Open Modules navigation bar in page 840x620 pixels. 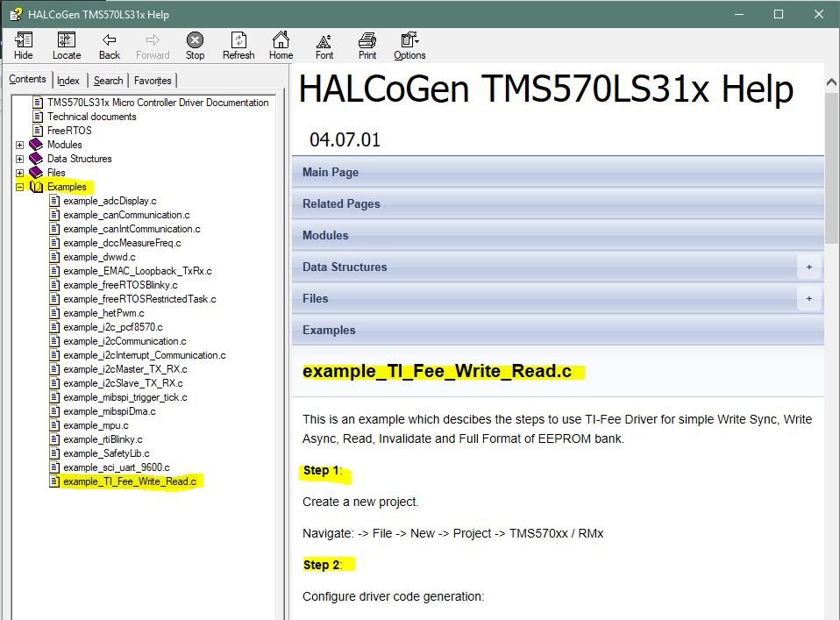[x=558, y=235]
